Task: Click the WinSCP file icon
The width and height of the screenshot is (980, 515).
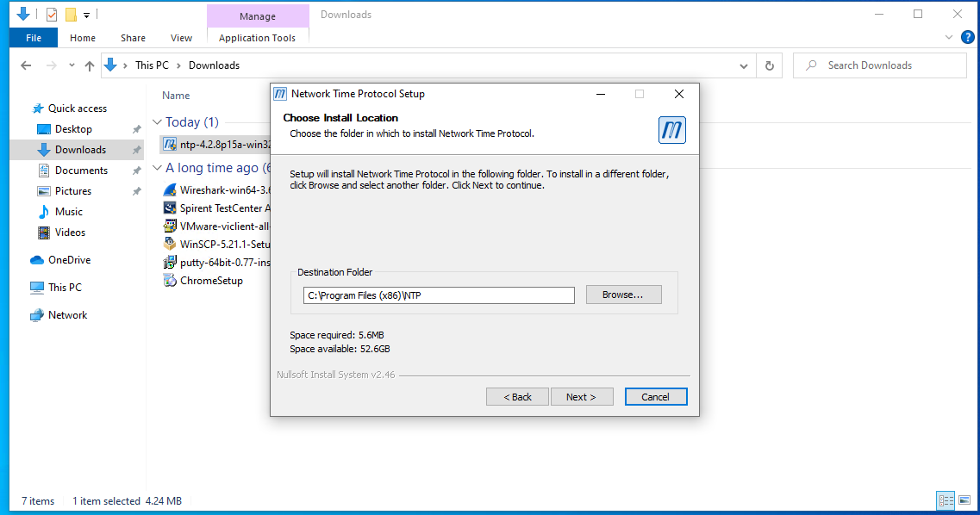Action: click(170, 244)
